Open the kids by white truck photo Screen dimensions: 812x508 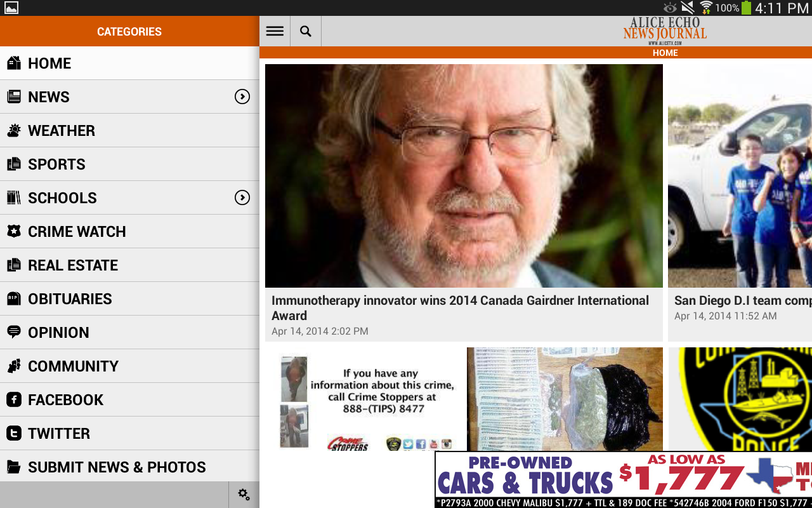740,176
